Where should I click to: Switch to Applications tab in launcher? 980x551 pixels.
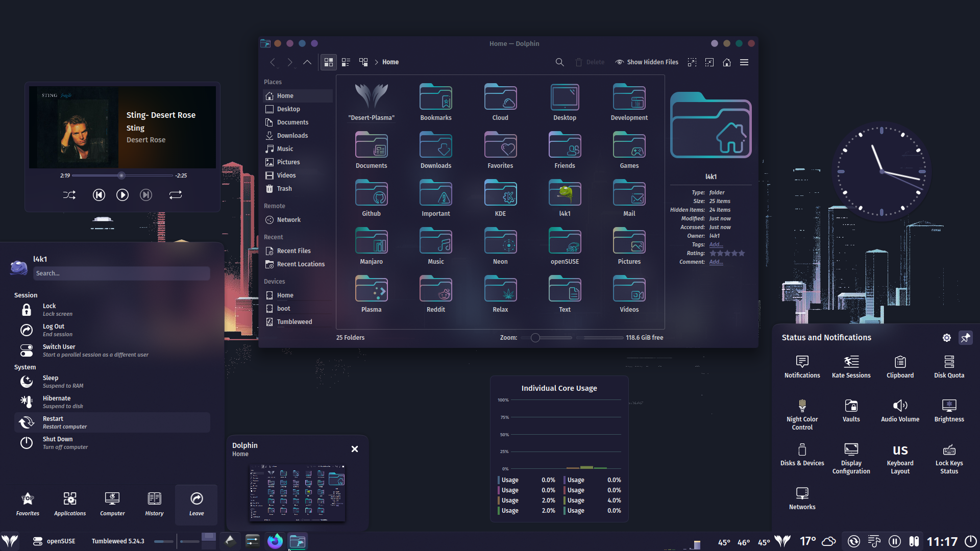click(x=70, y=504)
